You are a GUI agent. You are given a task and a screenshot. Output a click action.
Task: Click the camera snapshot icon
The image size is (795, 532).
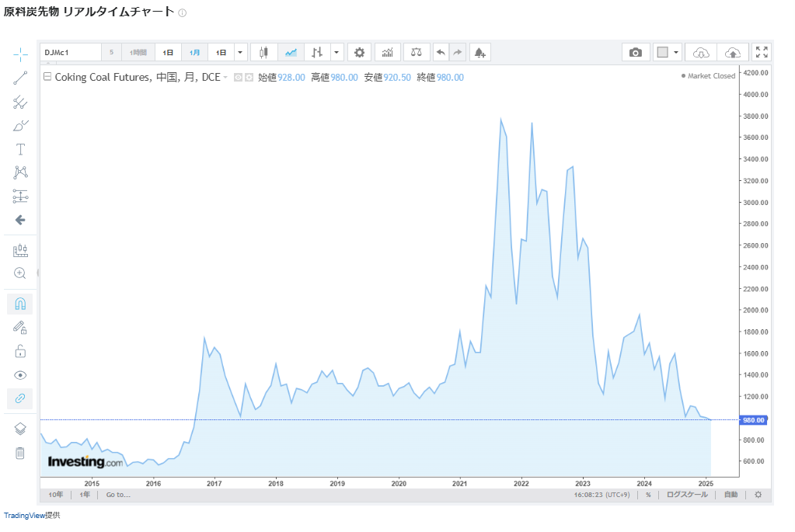636,53
